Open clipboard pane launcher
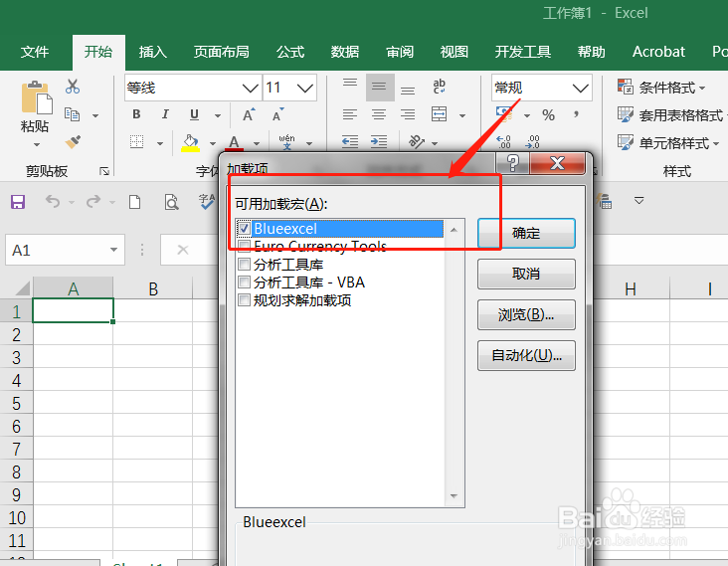Viewport: 728px width, 566px height. 104,172
